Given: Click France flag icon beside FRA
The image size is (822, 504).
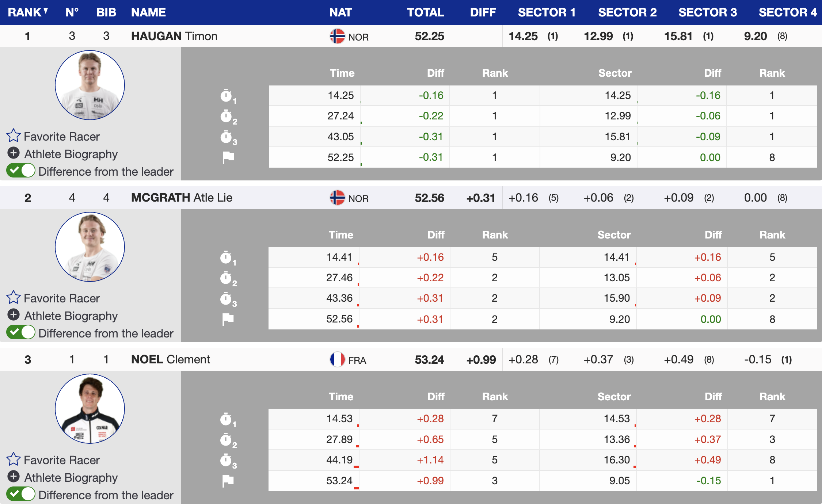Looking at the screenshot, I should tap(337, 360).
